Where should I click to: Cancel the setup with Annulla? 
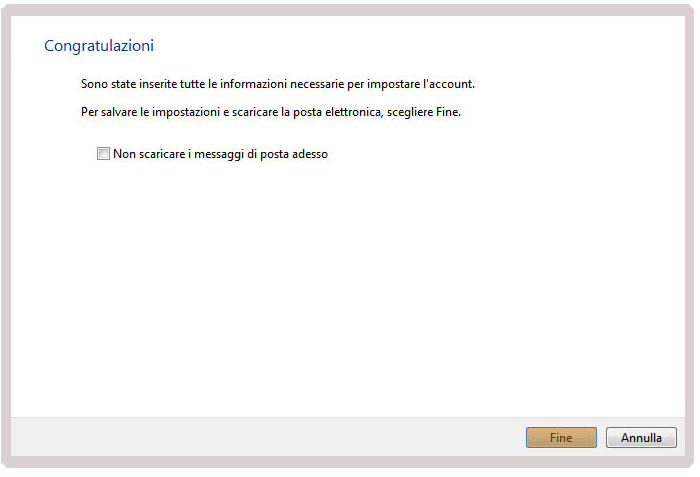(x=641, y=437)
